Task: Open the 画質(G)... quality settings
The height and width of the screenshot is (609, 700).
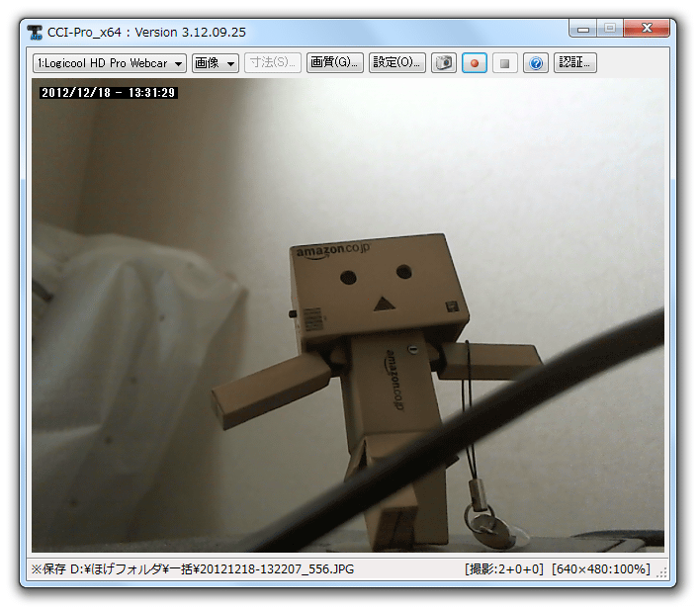Action: (x=335, y=62)
